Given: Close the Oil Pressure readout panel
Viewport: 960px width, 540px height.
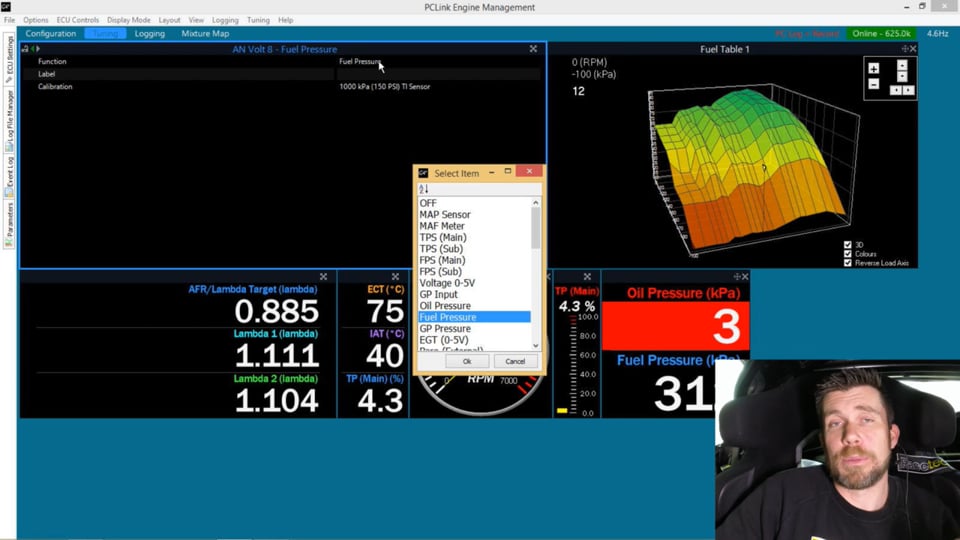Looking at the screenshot, I should 745,277.
